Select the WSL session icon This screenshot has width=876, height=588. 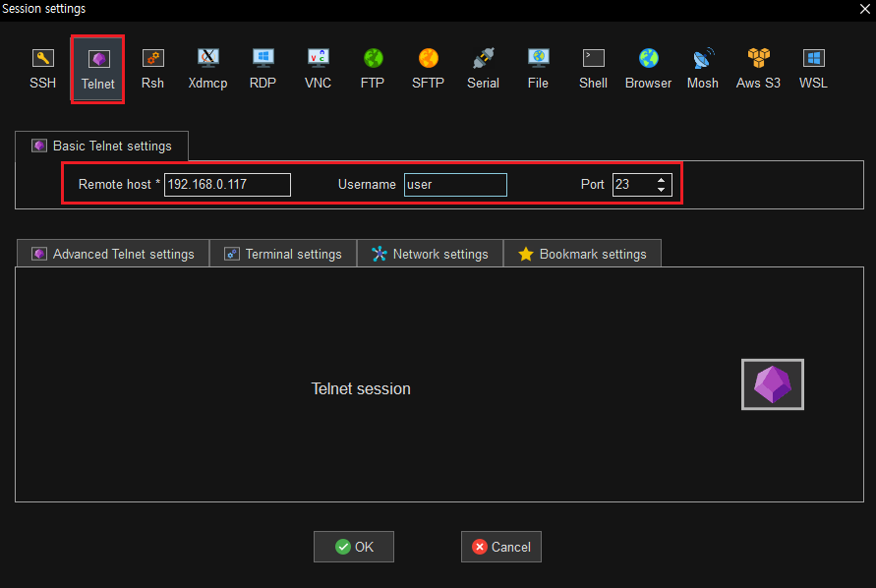813,69
